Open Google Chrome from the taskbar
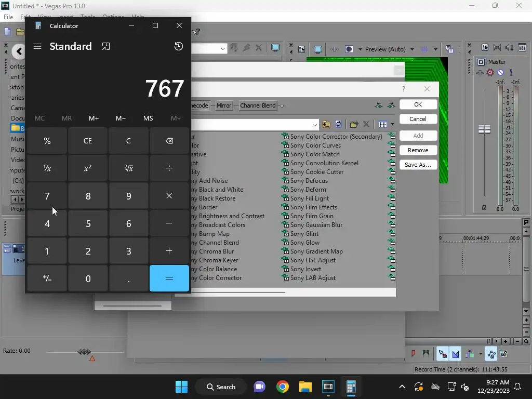The width and height of the screenshot is (532, 399). click(x=282, y=387)
